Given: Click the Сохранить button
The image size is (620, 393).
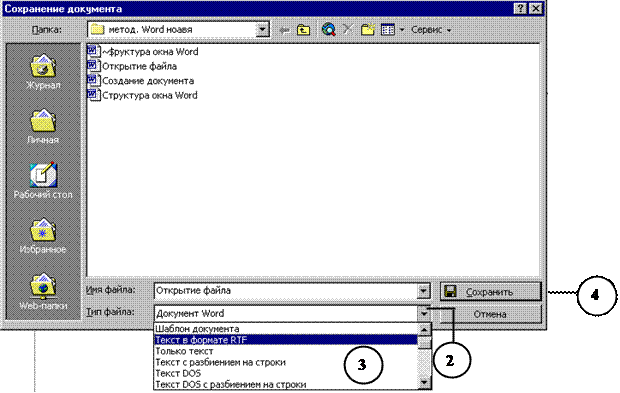Looking at the screenshot, I should pyautogui.click(x=490, y=292).
